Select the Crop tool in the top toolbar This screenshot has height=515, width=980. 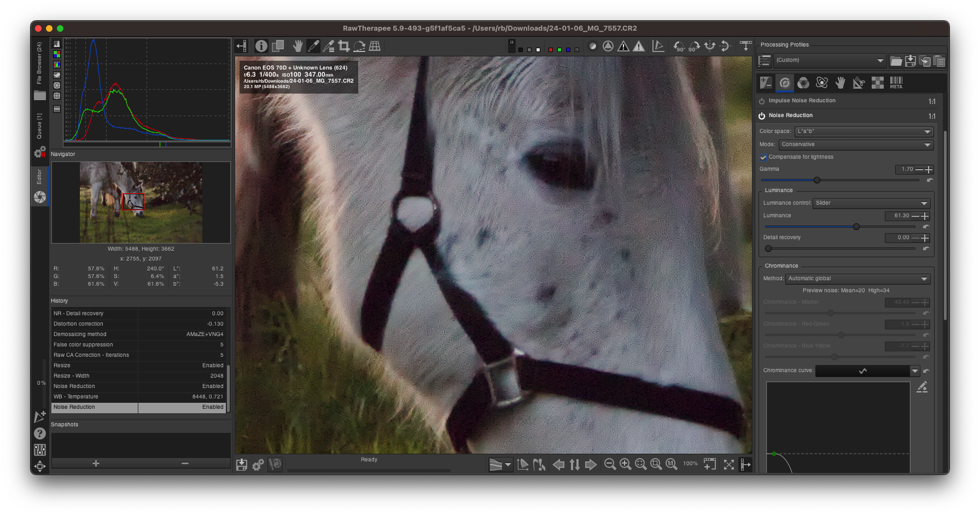[x=344, y=47]
